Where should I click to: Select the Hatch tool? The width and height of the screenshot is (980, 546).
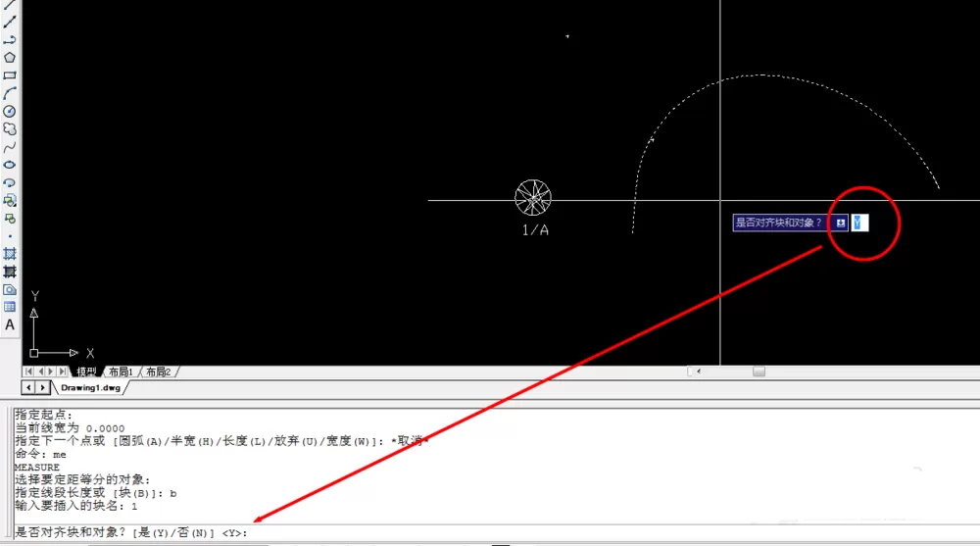coord(10,254)
